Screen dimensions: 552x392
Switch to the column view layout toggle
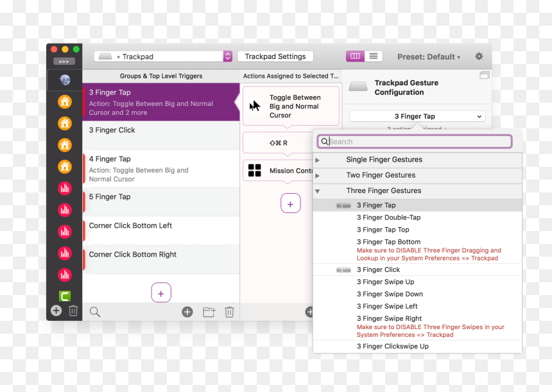355,56
